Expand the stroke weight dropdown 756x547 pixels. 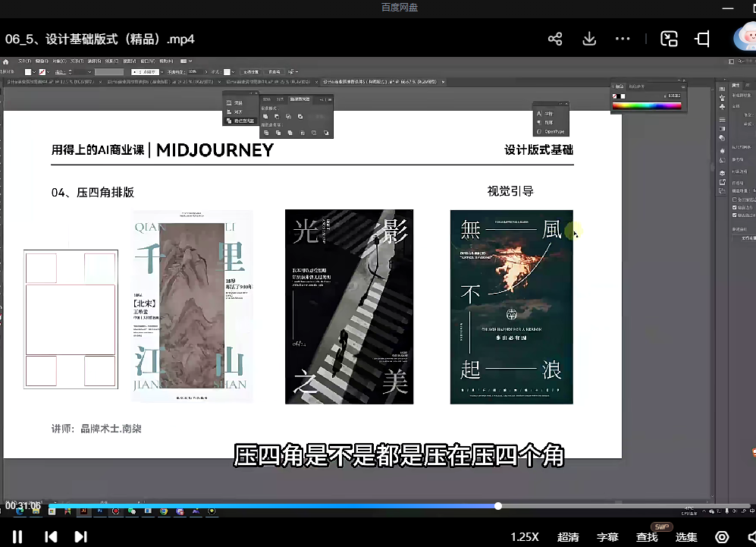click(89, 72)
